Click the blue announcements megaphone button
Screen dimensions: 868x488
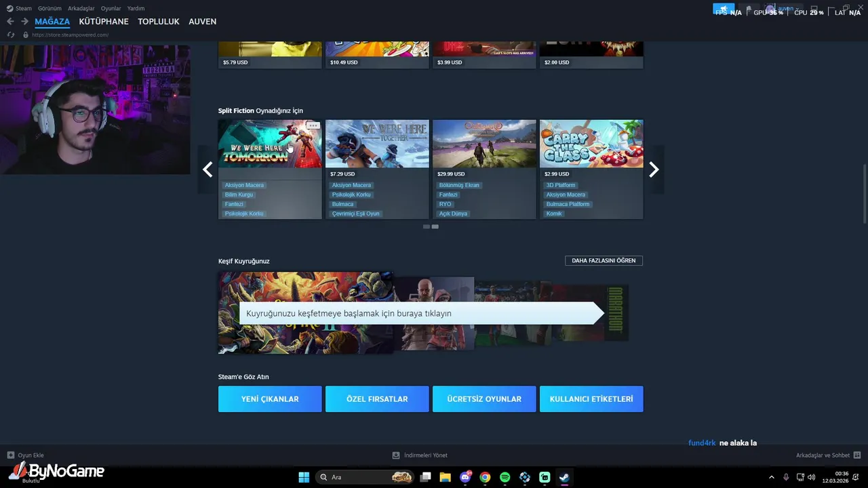point(724,9)
